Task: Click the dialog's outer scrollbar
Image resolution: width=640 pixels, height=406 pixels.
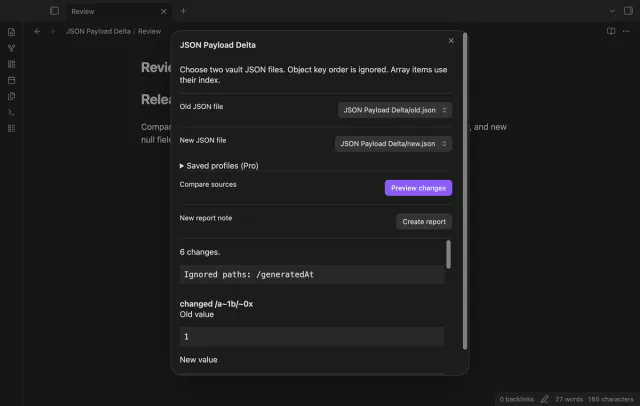Action: [x=465, y=191]
